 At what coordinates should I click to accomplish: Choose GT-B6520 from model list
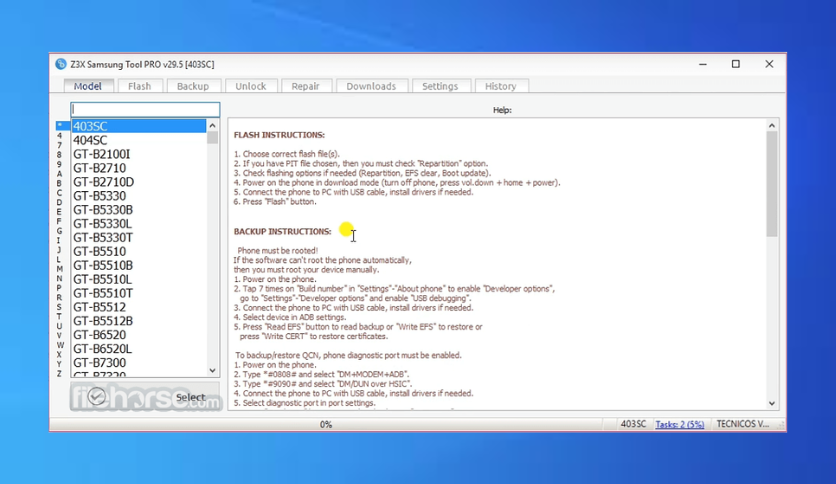click(139, 334)
